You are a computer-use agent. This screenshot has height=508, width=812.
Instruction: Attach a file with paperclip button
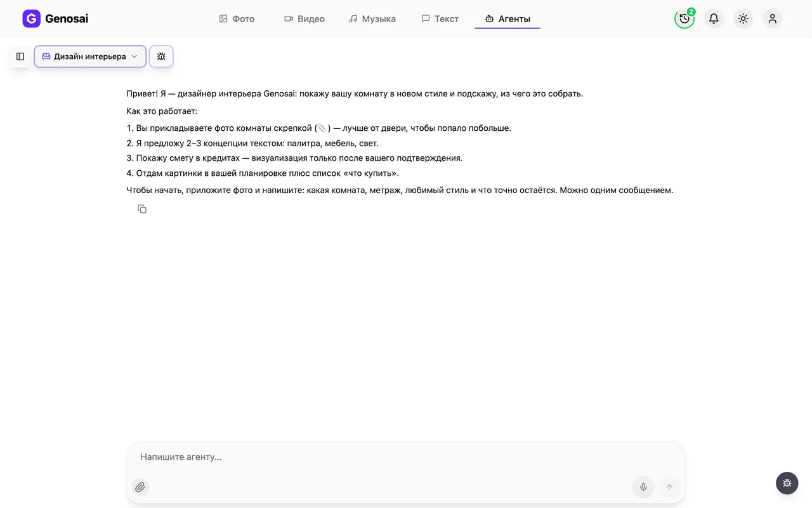point(140,487)
